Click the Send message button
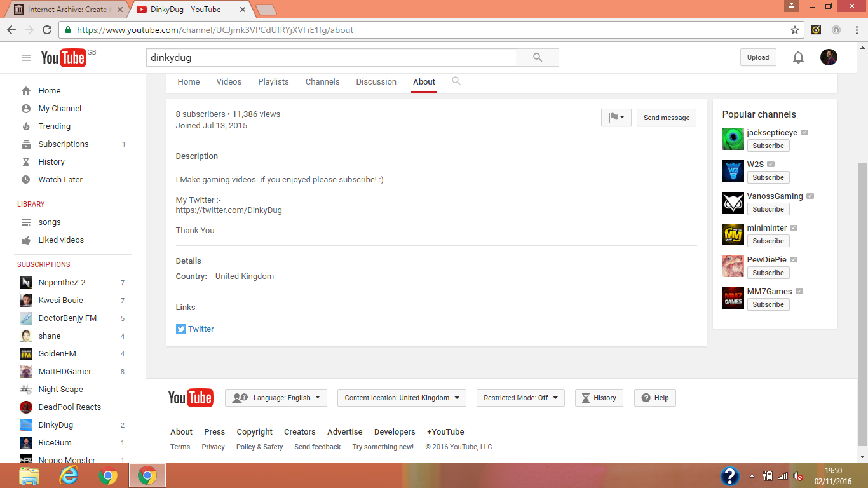868x488 pixels. [x=667, y=118]
